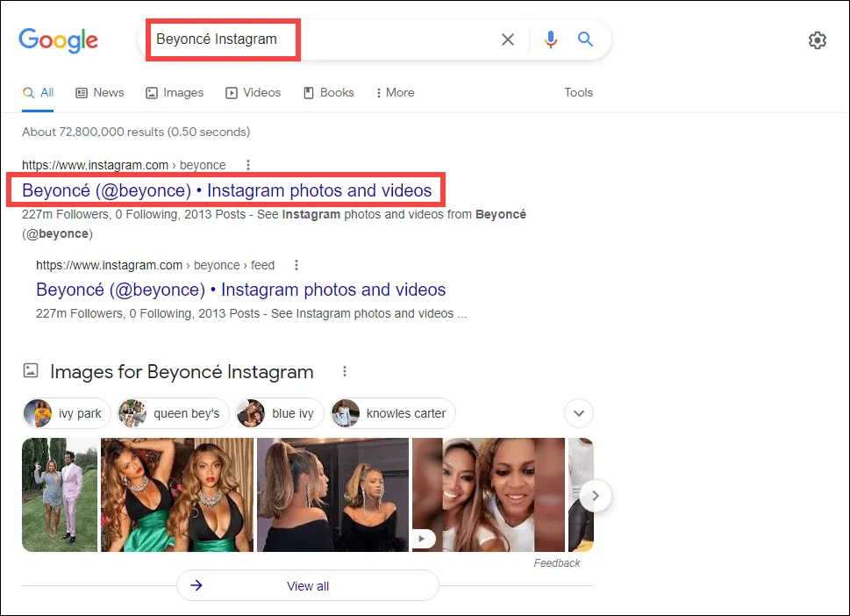Click the 227m Followers snippet of first result
850x616 pixels.
[x=274, y=224]
